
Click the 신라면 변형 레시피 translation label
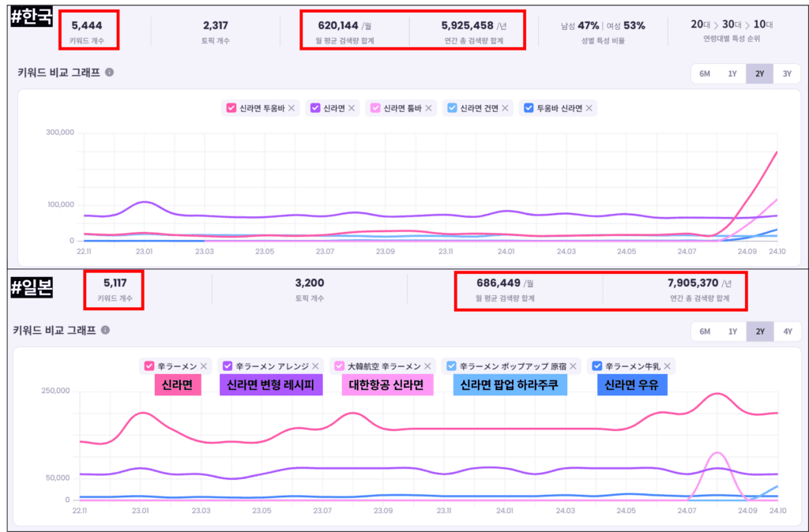[x=272, y=385]
